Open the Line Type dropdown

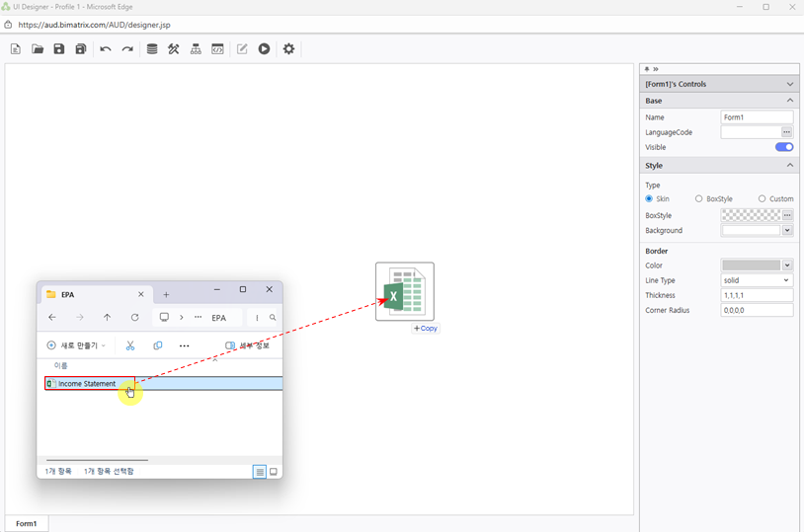coord(757,280)
